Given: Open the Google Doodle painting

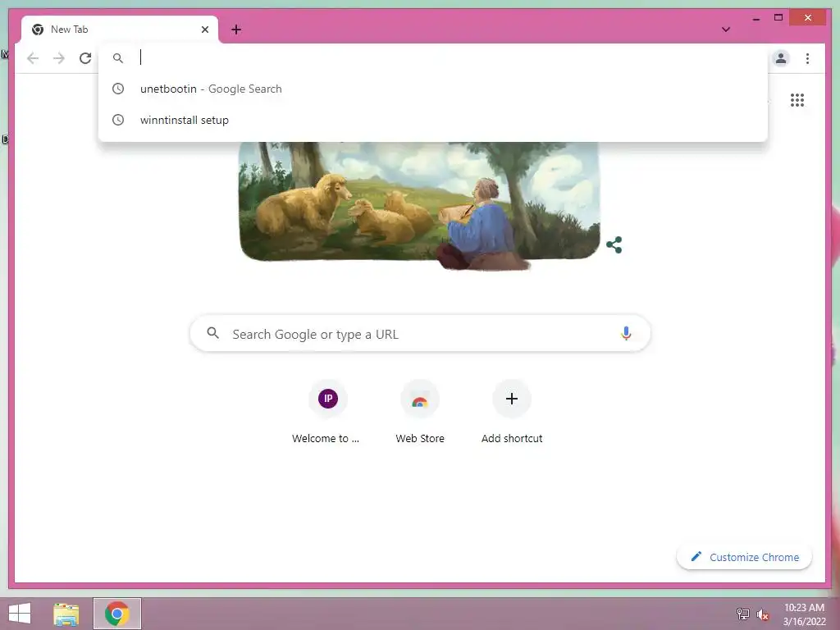Looking at the screenshot, I should [419, 205].
